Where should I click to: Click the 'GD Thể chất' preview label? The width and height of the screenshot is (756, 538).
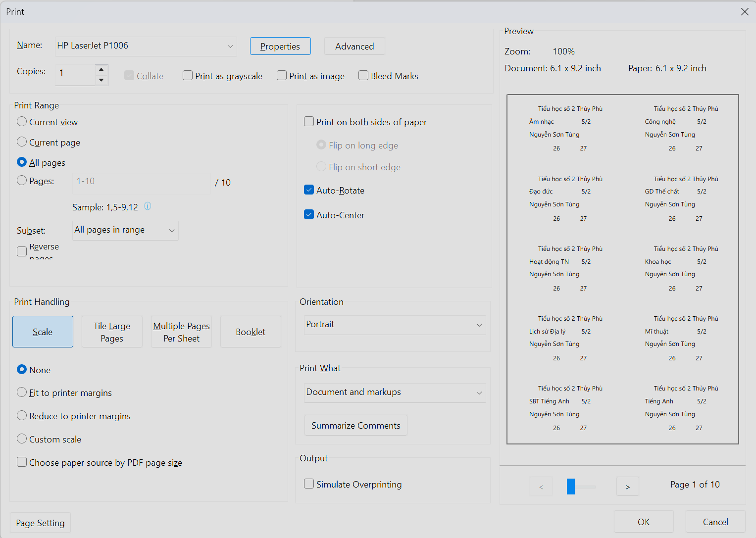click(x=662, y=192)
